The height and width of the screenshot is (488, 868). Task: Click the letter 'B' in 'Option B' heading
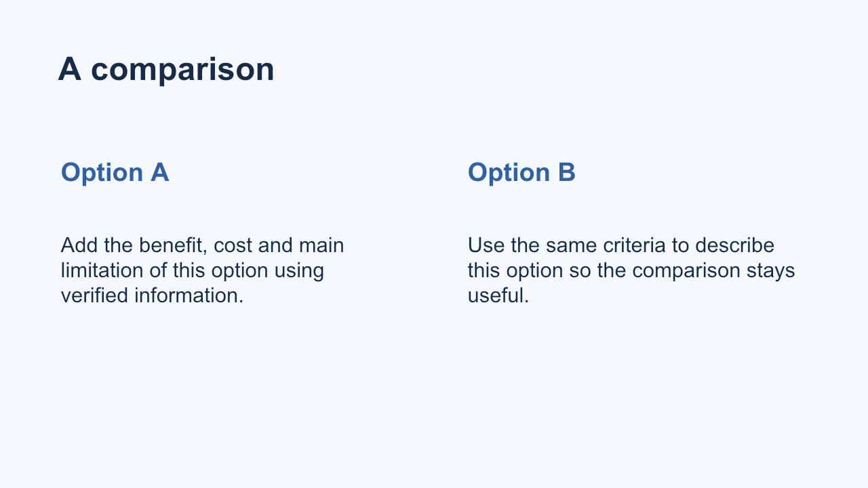(566, 172)
